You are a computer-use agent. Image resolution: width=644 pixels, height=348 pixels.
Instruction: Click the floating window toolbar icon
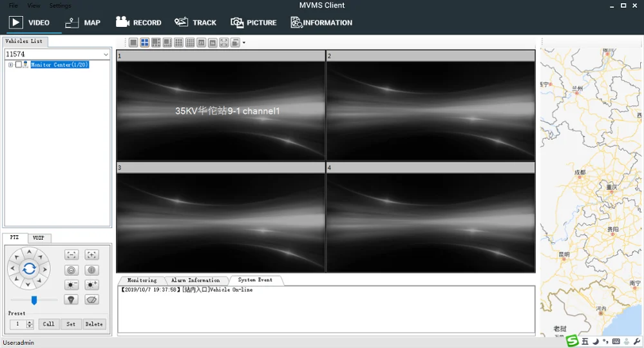[x=235, y=43]
